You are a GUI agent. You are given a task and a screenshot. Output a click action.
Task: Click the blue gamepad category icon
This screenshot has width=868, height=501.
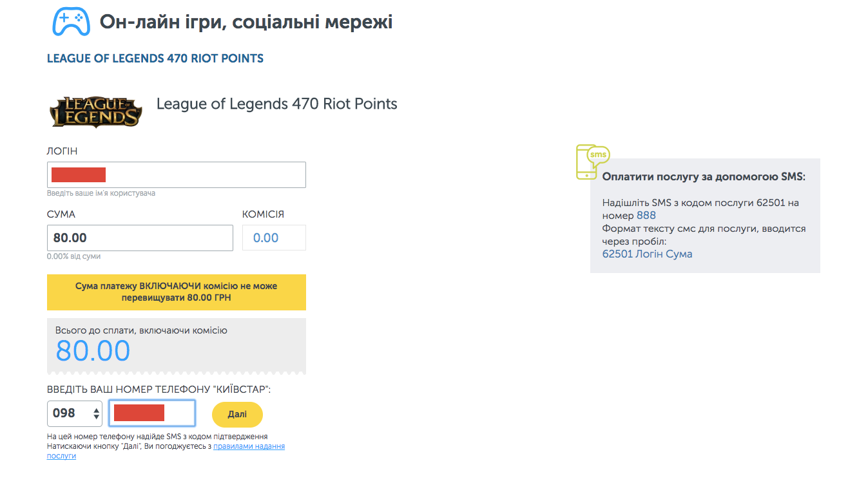click(x=71, y=21)
